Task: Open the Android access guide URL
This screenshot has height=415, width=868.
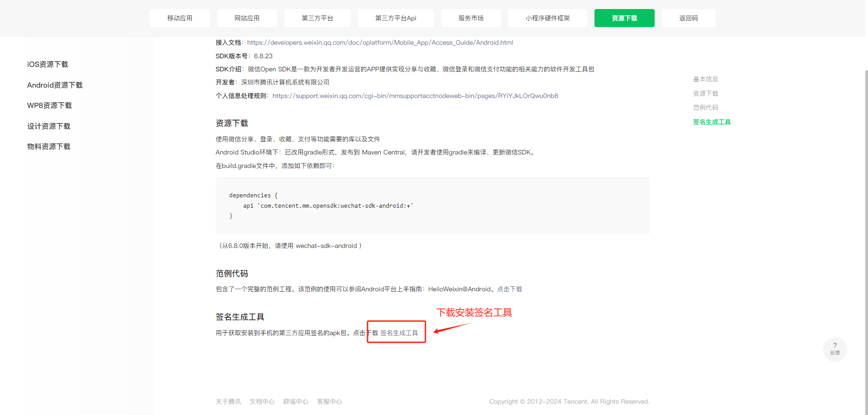Action: click(x=380, y=42)
